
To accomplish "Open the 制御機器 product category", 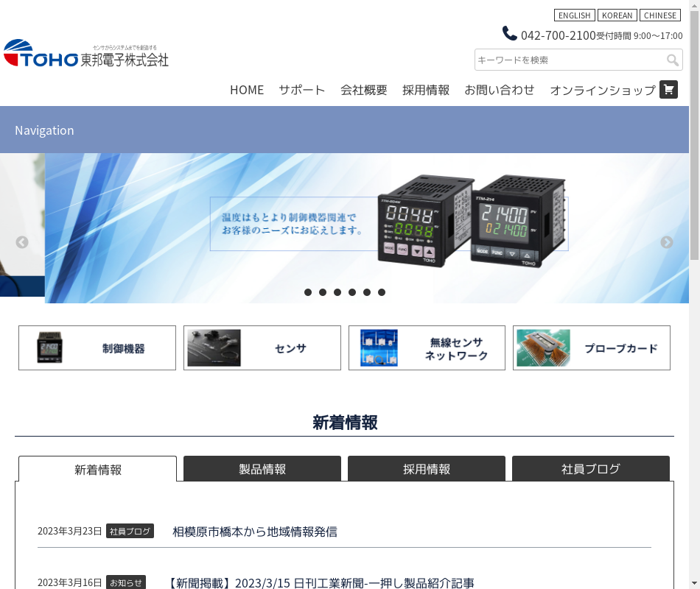I will 97,348.
